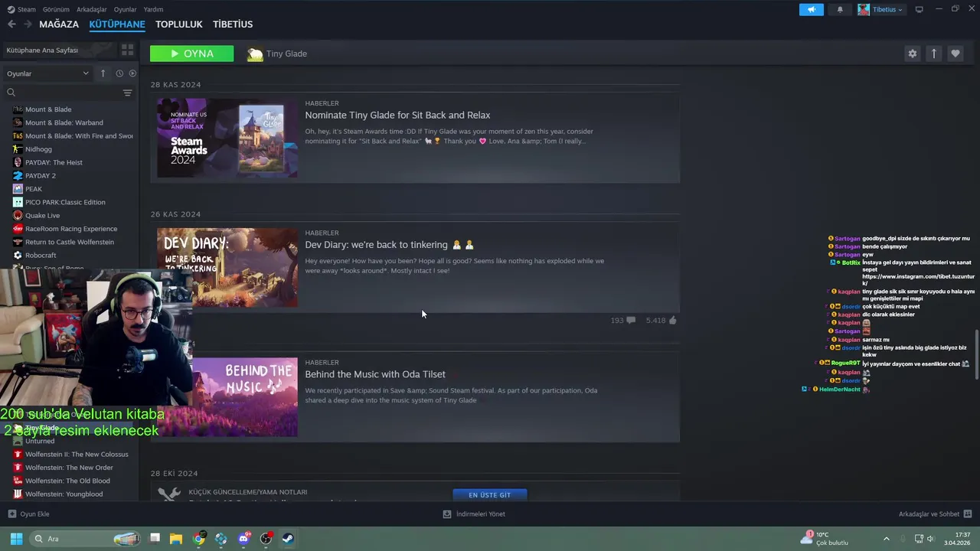Open the Görünüm menu
Image resolution: width=980 pixels, height=551 pixels.
point(56,9)
